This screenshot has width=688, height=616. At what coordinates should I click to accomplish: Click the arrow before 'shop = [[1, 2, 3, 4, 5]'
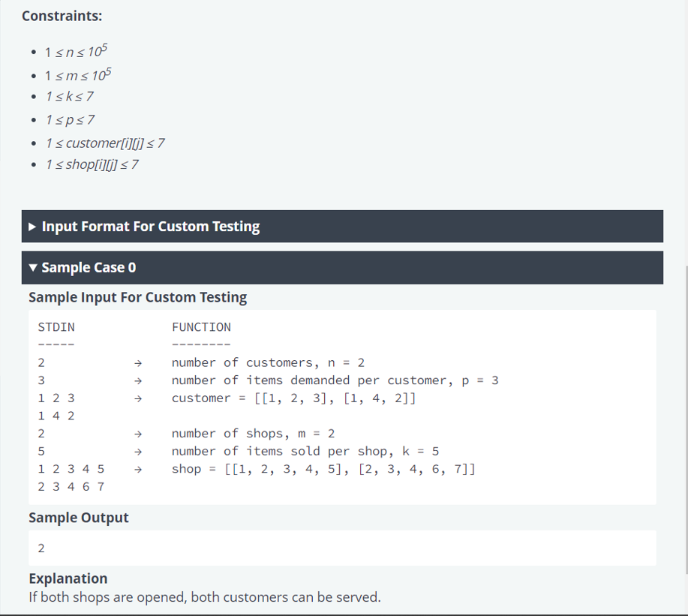click(137, 470)
